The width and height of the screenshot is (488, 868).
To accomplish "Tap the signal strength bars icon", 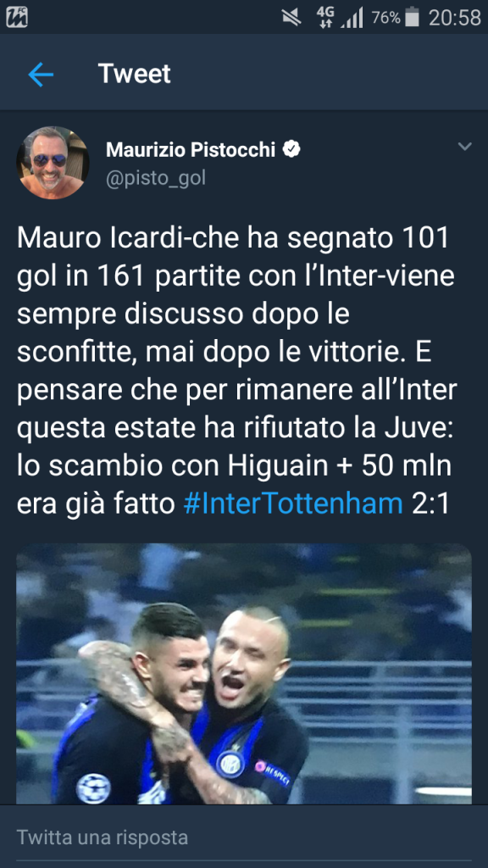I will point(352,18).
